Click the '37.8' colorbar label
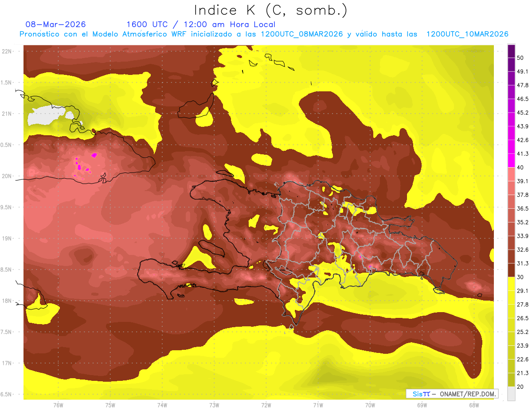 [523, 195]
